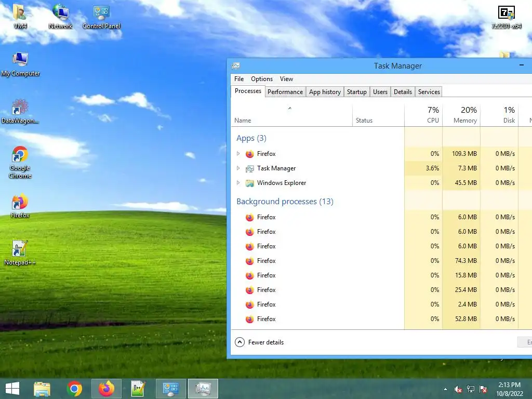Click the network tray icon
Screen dimensions: 532x399
coord(471,389)
